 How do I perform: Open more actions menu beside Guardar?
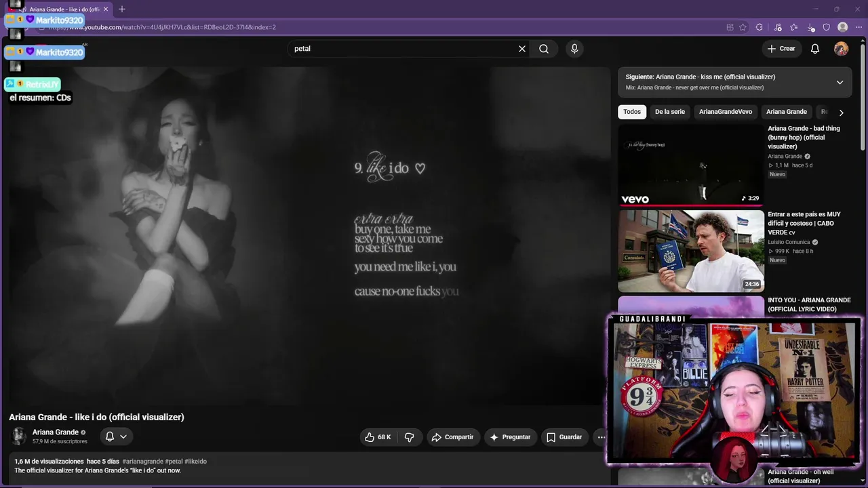pos(601,437)
